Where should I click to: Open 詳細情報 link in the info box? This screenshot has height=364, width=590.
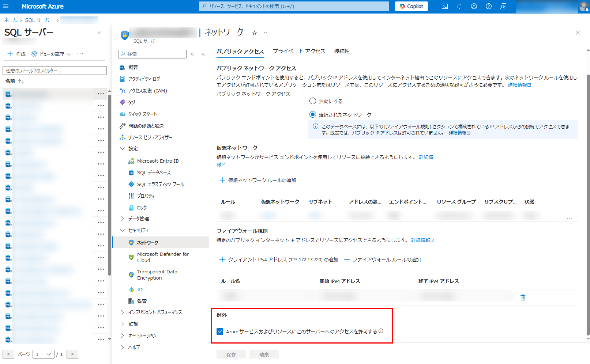[x=459, y=133]
